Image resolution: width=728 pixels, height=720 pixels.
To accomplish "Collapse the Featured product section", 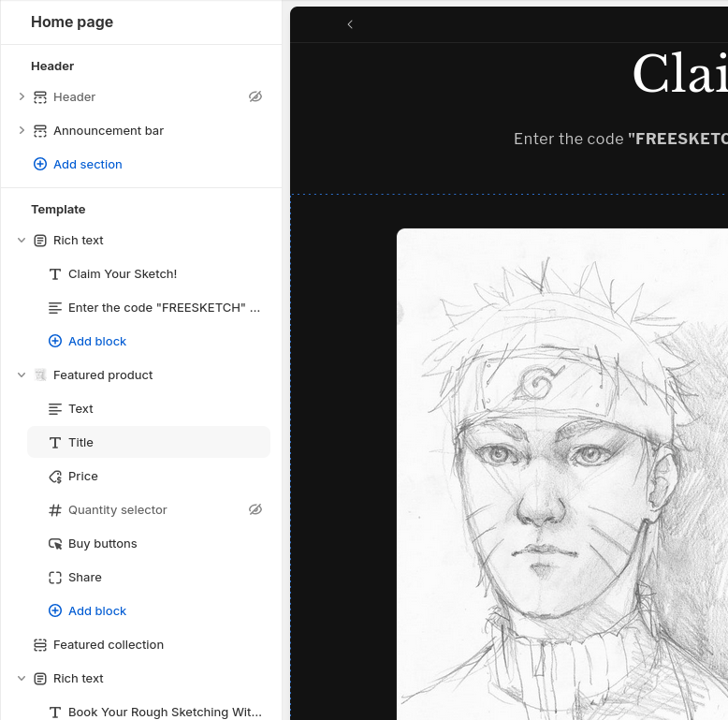I will click(22, 375).
